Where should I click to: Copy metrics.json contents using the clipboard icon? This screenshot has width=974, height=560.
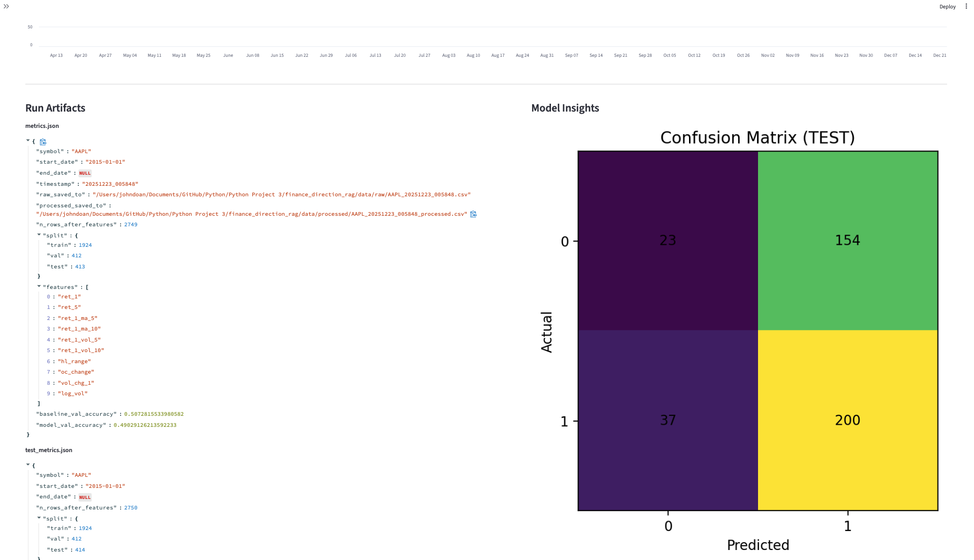coord(43,142)
